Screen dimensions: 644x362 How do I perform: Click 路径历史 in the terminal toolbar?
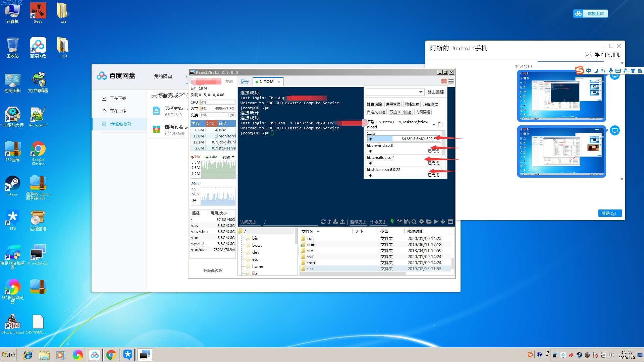(x=358, y=222)
